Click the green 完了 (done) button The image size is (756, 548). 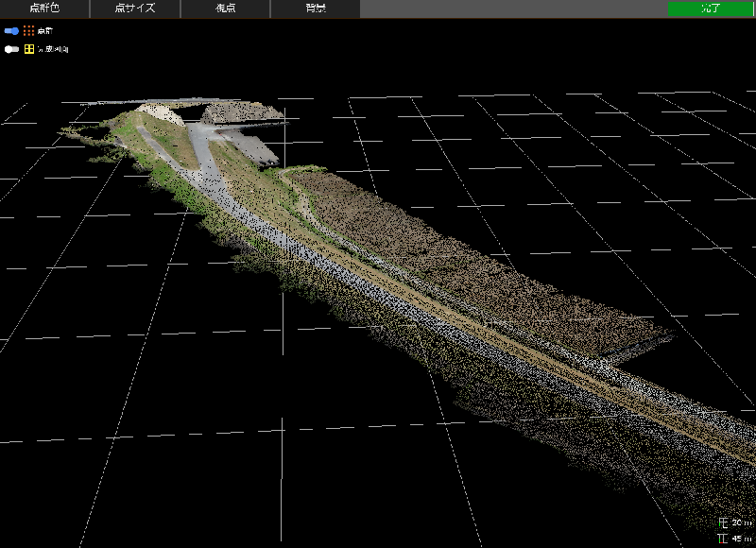click(711, 9)
